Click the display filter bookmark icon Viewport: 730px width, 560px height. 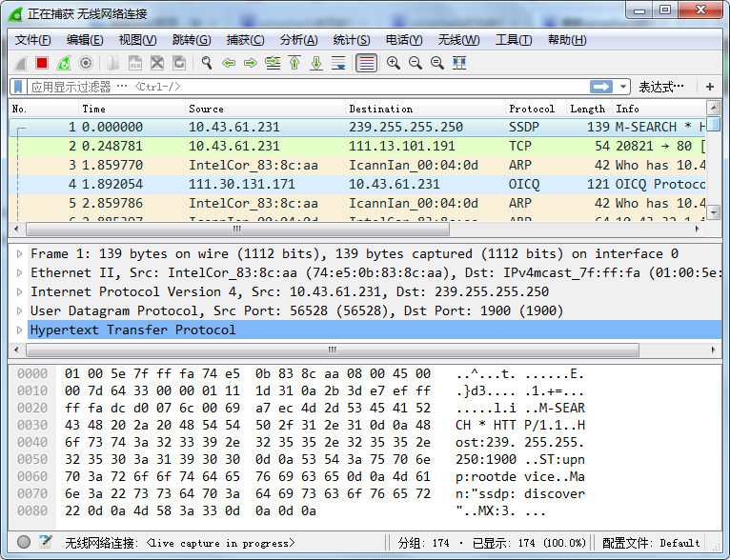[18, 87]
